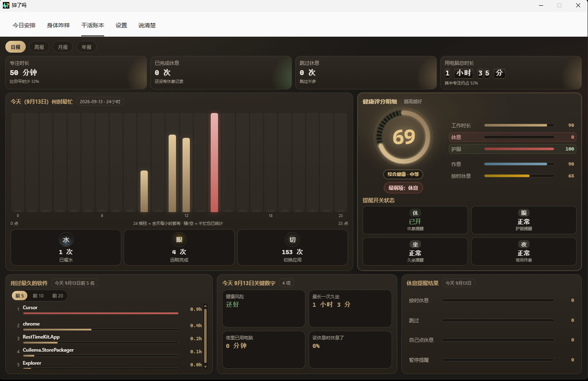Click the app logo in title bar
588x381 pixels.
[x=6, y=5]
